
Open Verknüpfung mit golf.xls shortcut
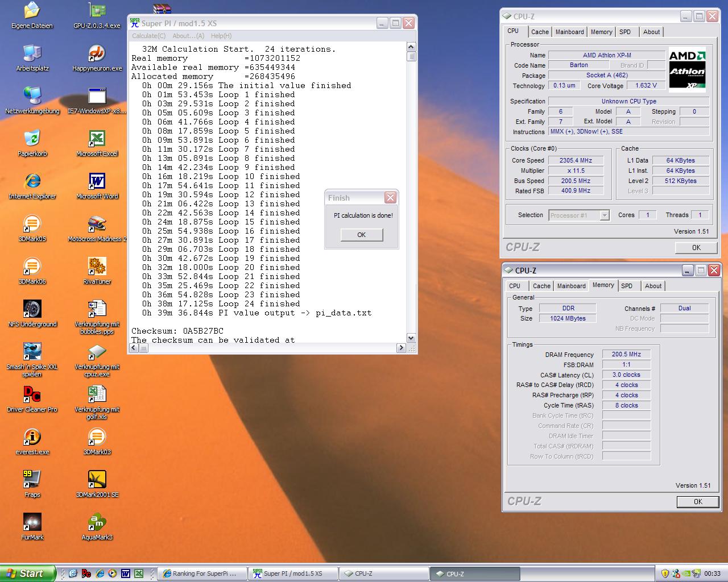(x=97, y=402)
